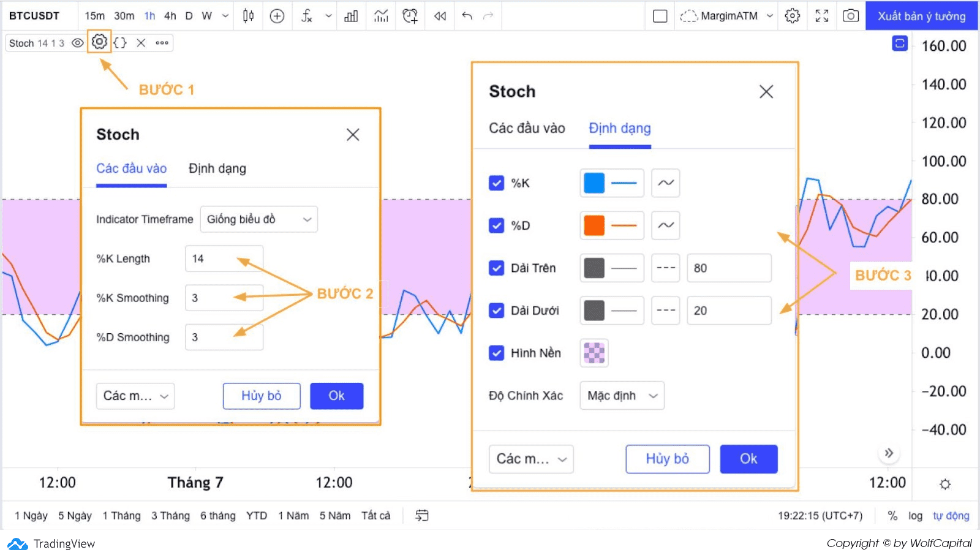Switch to Định dạng tab in left dialog

click(217, 168)
